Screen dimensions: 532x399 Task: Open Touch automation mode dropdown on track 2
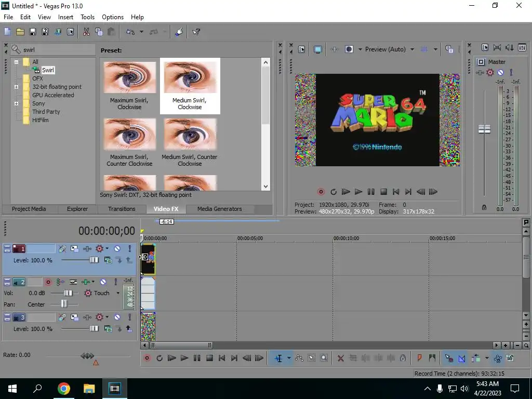pos(118,293)
